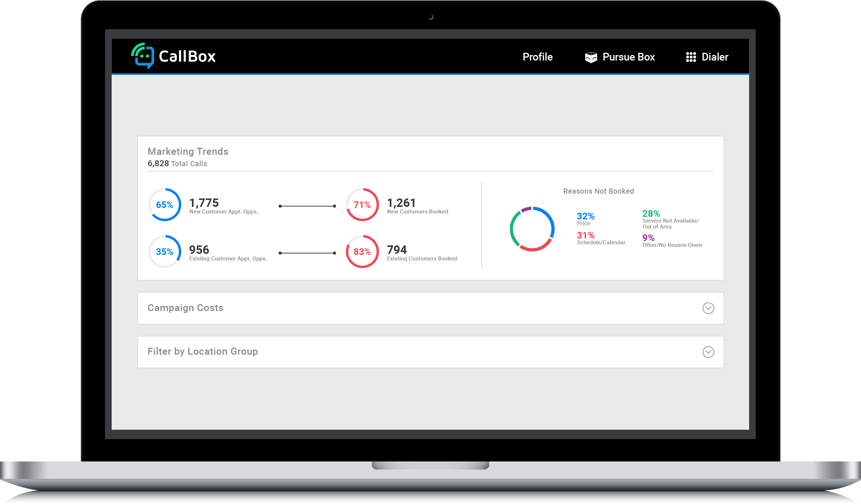Viewport: 861px width, 504px height.
Task: Click the Filter by Location Group title
Action: coord(203,352)
